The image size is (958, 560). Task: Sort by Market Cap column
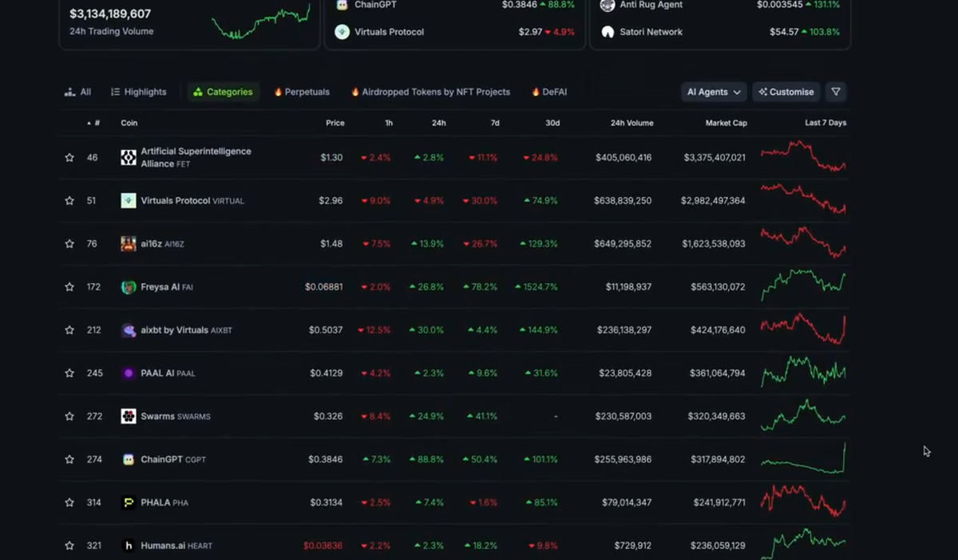click(x=726, y=123)
